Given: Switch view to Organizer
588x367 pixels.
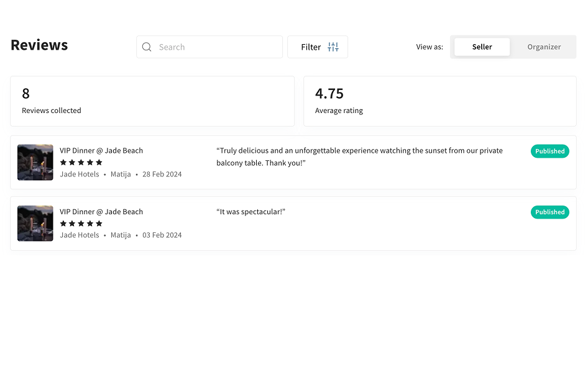Looking at the screenshot, I should click(x=544, y=47).
